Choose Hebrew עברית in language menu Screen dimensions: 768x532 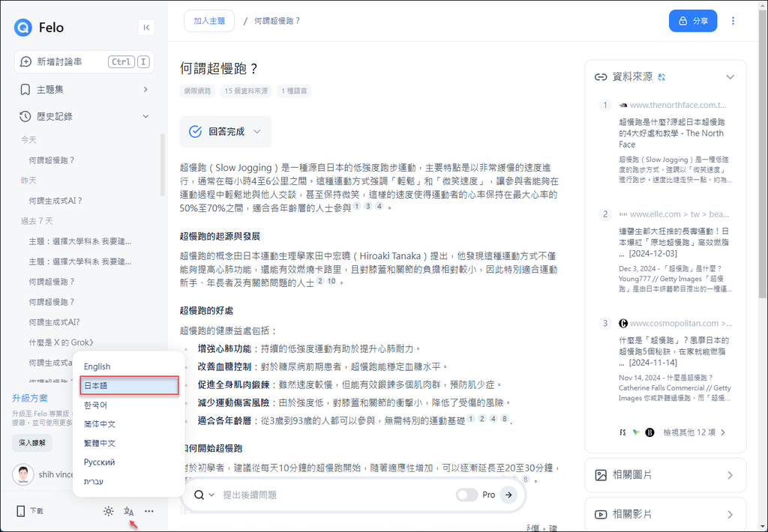[94, 481]
